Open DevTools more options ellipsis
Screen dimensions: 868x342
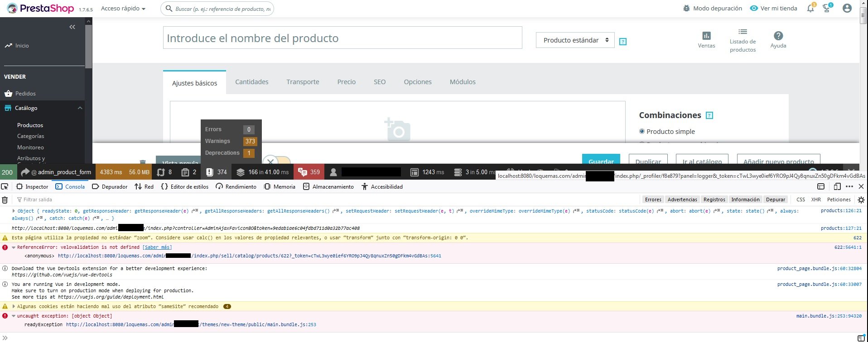tap(849, 186)
